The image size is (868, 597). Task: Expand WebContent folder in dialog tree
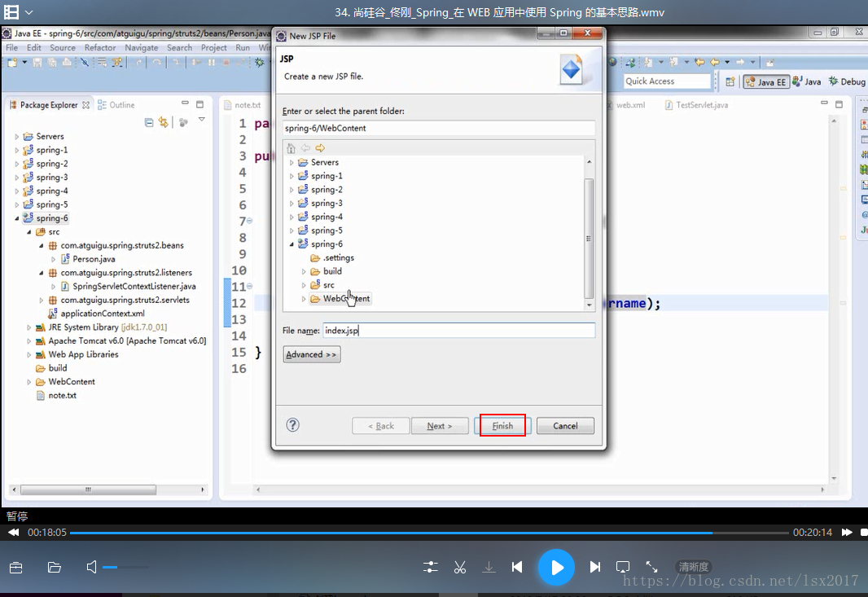point(304,298)
